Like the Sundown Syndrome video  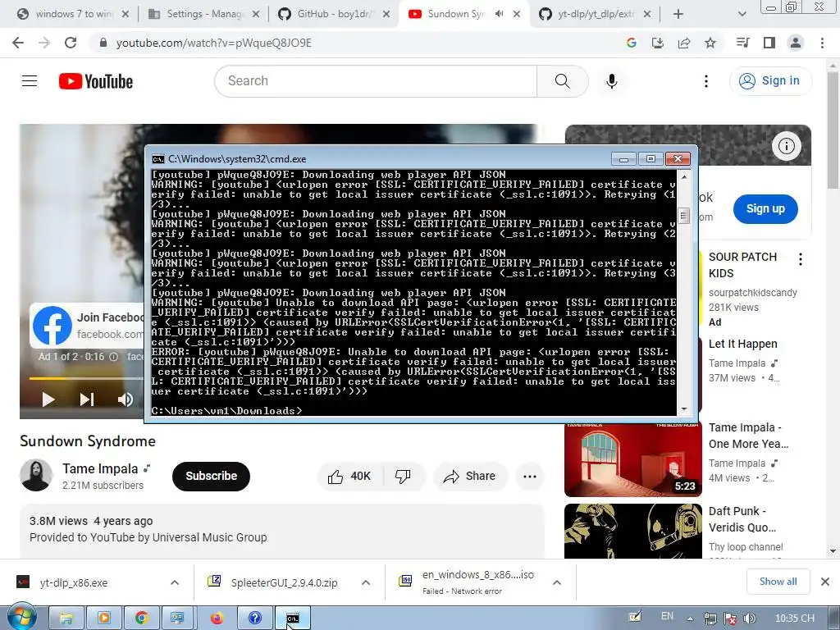(x=349, y=477)
